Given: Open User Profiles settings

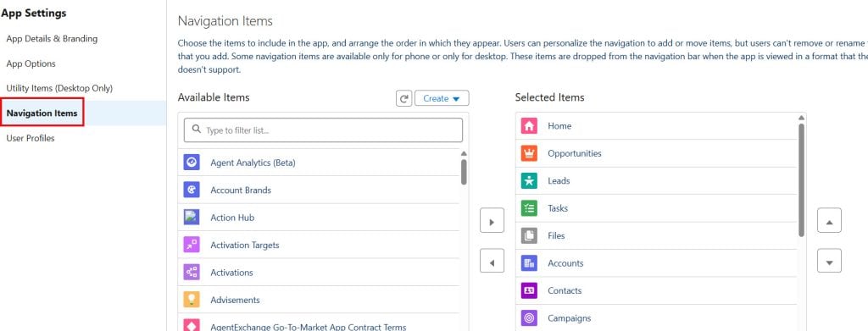Looking at the screenshot, I should click(31, 138).
